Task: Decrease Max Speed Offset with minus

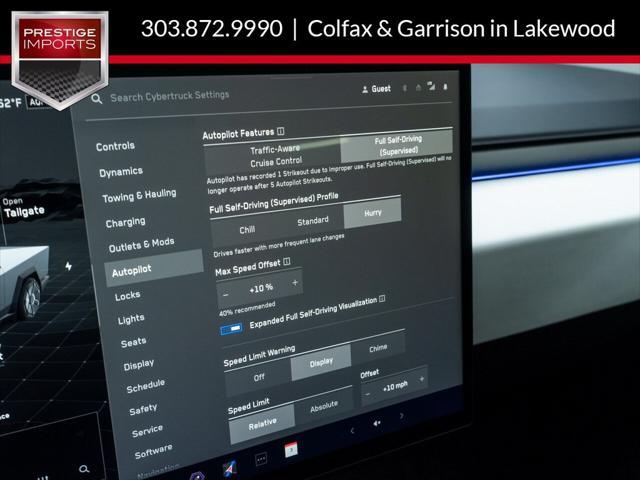Action: pyautogui.click(x=226, y=295)
